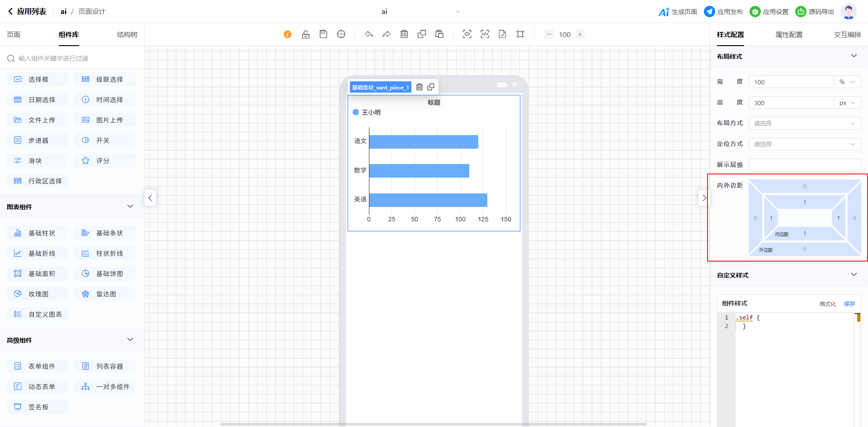Click the toolbar paste icon
Screen dimensions: 868x427
(x=439, y=34)
